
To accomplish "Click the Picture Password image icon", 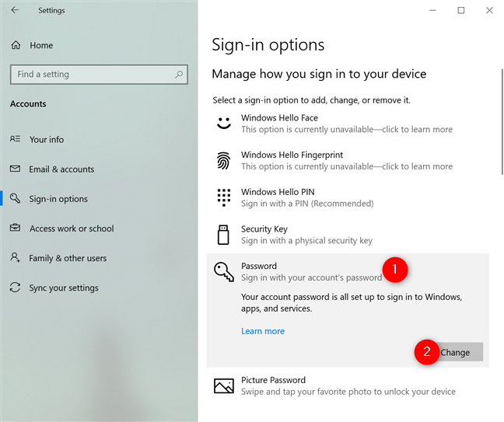I will tap(224, 385).
